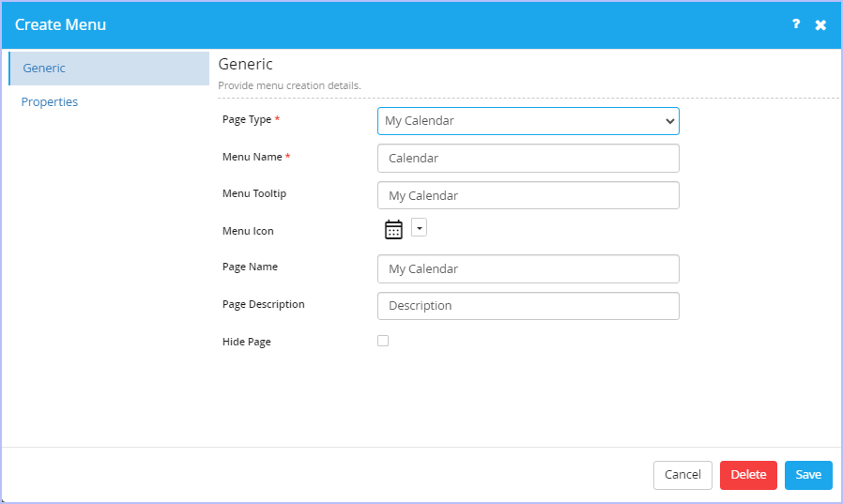Screen dimensions: 843x504
Task: Click the Create Menu dialog title
Action: pyautogui.click(x=60, y=24)
